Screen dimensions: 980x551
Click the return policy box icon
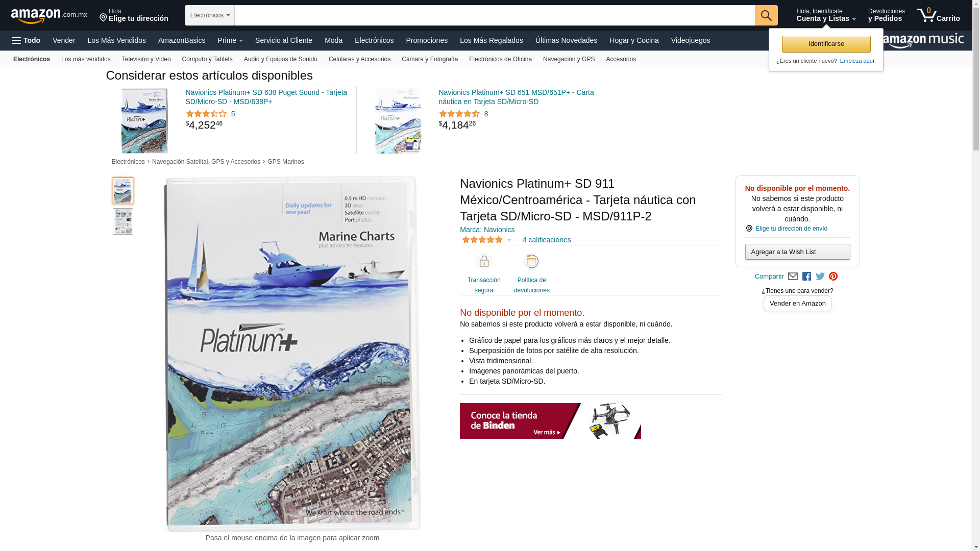pos(531,262)
